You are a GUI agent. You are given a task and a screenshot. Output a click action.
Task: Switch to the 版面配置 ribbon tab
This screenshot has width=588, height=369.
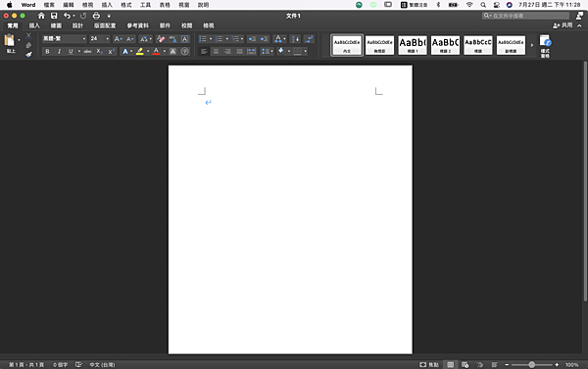click(x=105, y=25)
